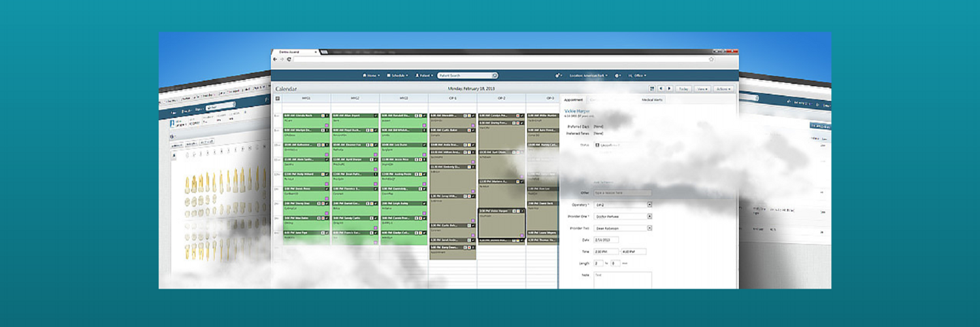Screen dimensions: 980x327
Task: Click the Calendar page title
Action: tap(286, 88)
